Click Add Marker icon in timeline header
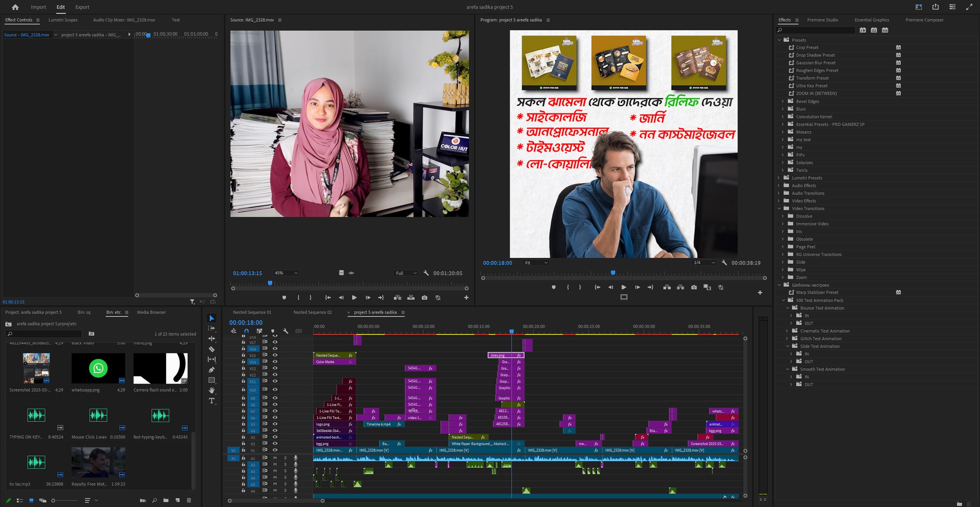This screenshot has height=507, width=980. [273, 331]
